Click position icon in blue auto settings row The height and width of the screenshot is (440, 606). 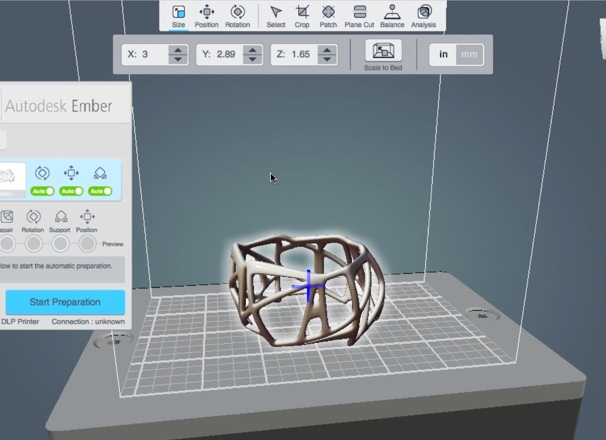coord(71,173)
